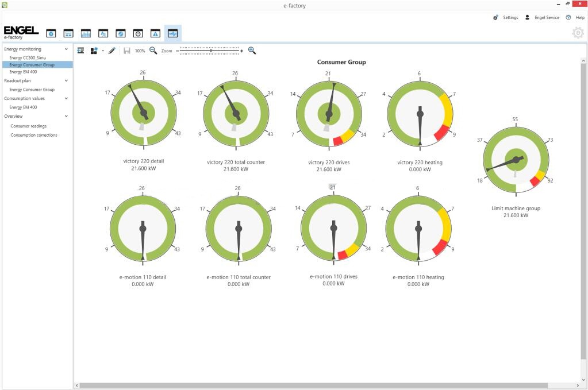
Task: Click the zoom out magnifier icon
Action: 153,51
